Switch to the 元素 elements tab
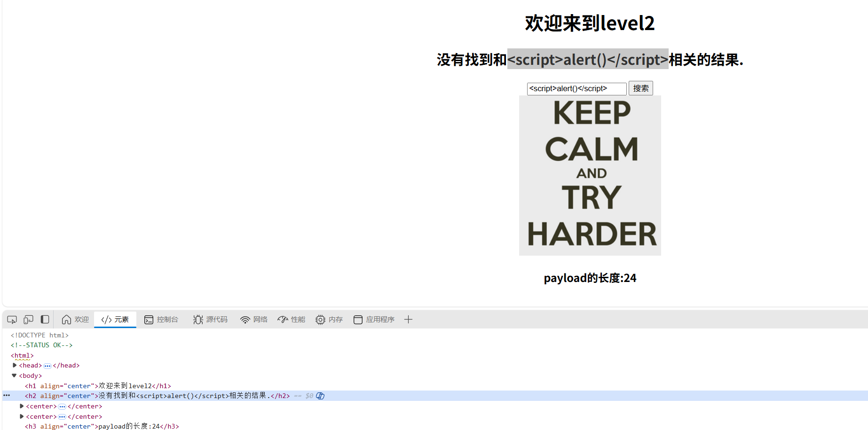This screenshot has width=868, height=430. 115,320
